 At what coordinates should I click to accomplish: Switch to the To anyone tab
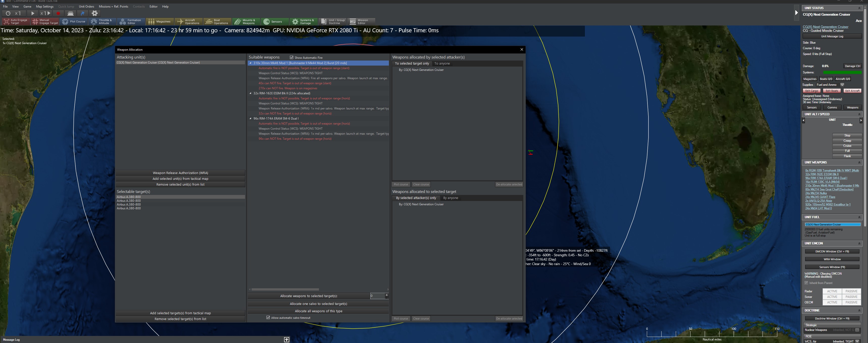[x=442, y=64]
